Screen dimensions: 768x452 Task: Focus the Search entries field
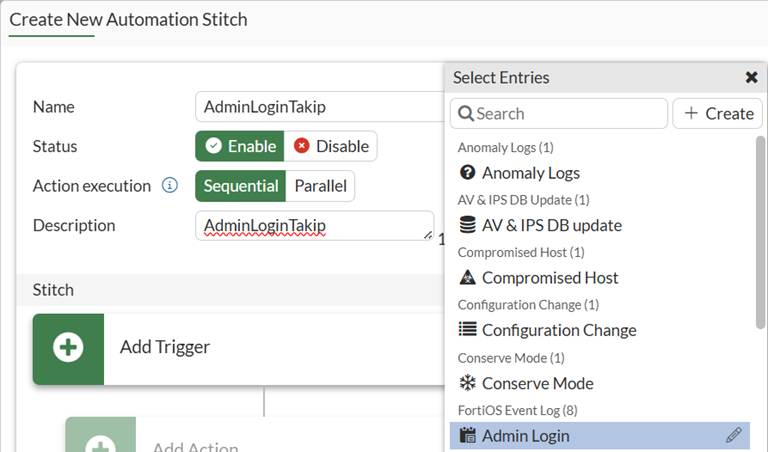(559, 114)
